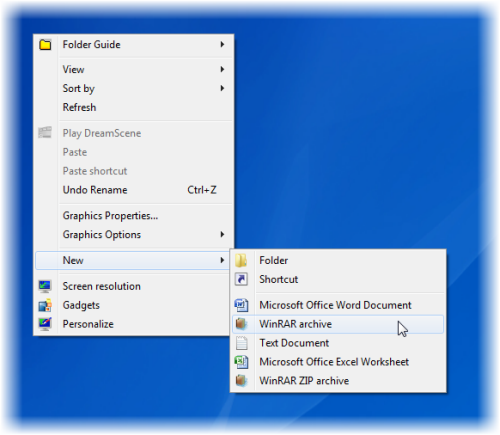Viewport: 500px width, 435px height.
Task: Expand the View submenu arrow
Action: [222, 69]
